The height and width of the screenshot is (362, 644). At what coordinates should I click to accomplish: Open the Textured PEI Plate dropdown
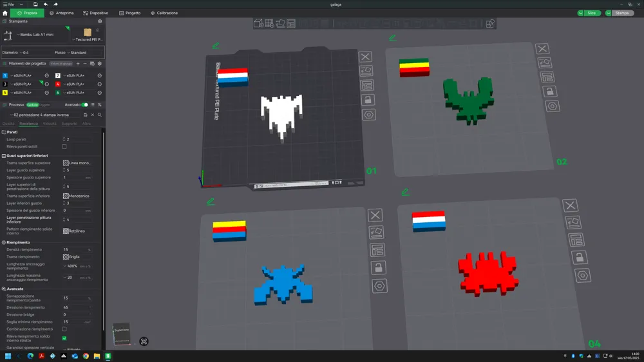pos(88,39)
